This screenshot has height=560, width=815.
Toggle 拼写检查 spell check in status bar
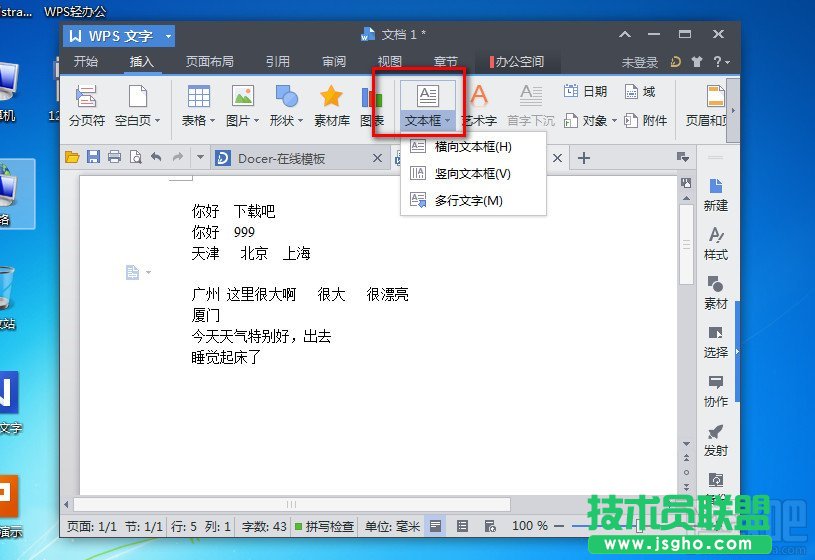pos(324,526)
